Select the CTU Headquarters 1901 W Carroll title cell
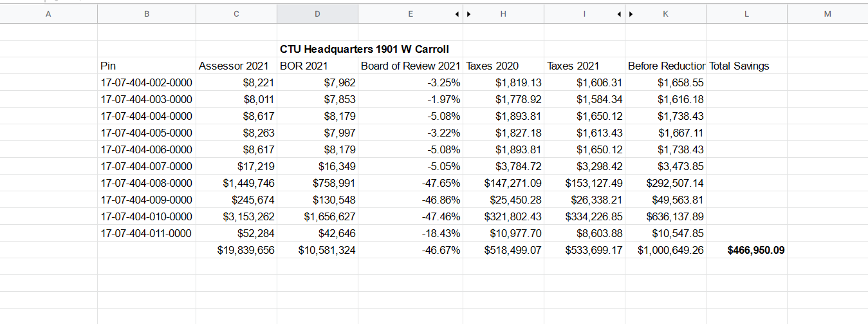Image resolution: width=868 pixels, height=324 pixels. click(364, 49)
